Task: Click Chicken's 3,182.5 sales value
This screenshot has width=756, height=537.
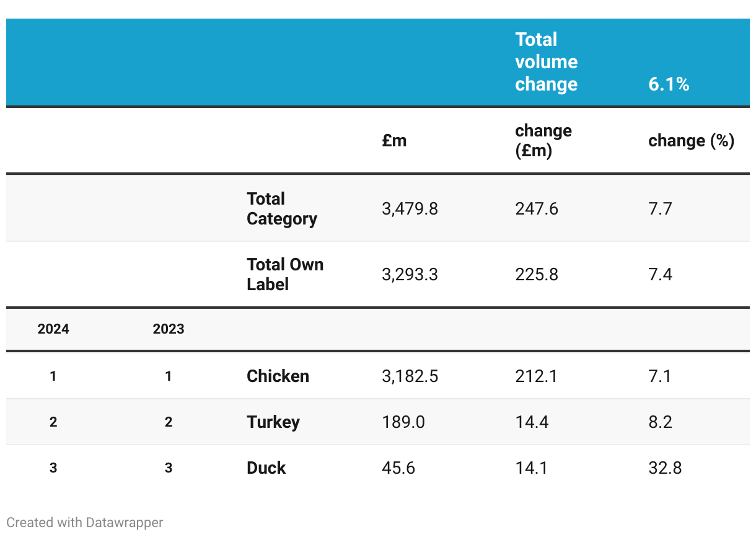Action: [x=410, y=376]
